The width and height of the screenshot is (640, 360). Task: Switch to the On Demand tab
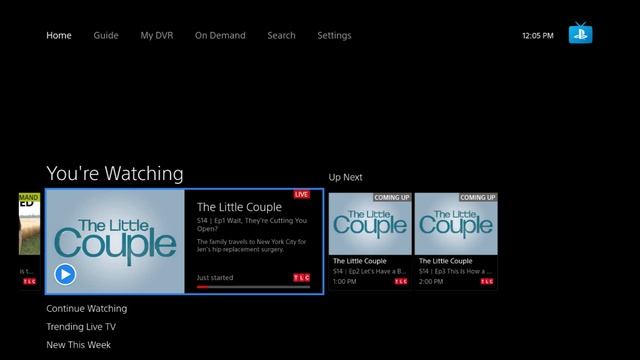[x=220, y=36]
